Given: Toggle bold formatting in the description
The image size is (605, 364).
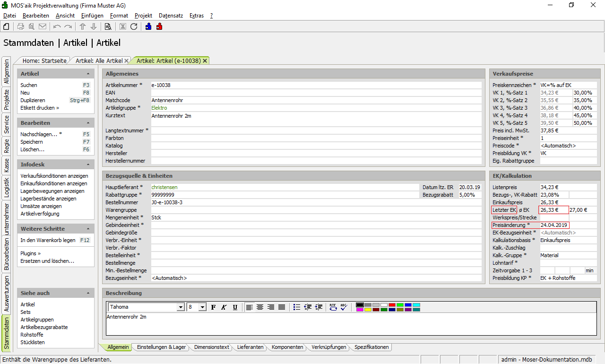Looking at the screenshot, I should 213,307.
